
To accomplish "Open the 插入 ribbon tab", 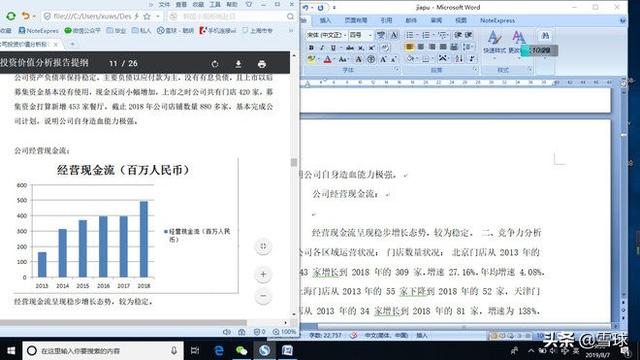I will [325, 20].
